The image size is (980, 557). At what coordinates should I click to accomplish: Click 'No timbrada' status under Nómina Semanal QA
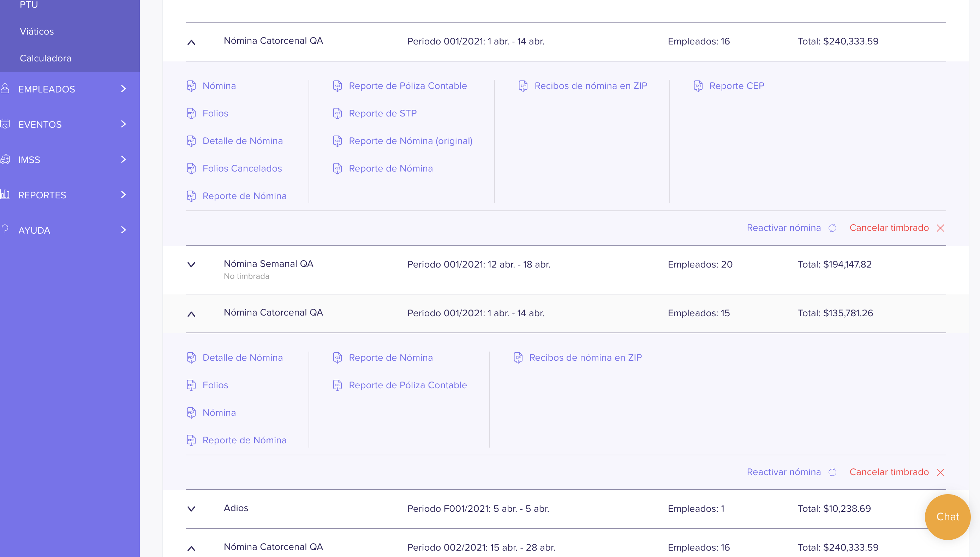(246, 276)
